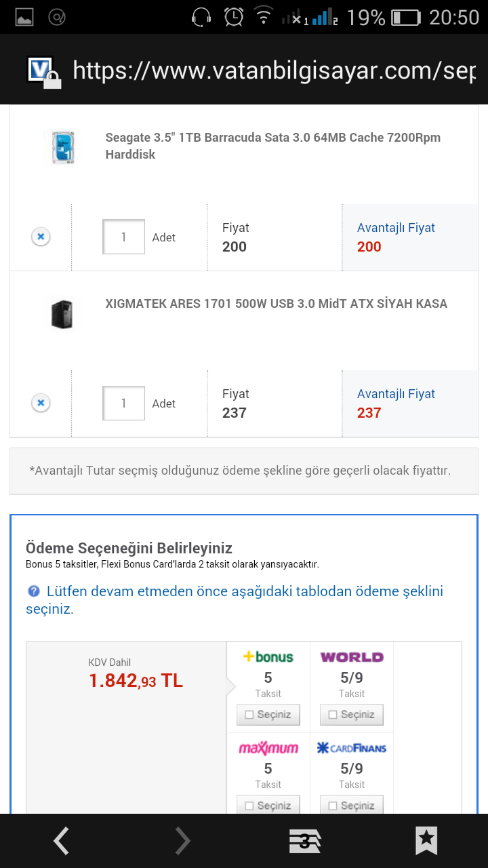The width and height of the screenshot is (488, 868).
Task: Open the bookmarks icon
Action: (x=426, y=841)
